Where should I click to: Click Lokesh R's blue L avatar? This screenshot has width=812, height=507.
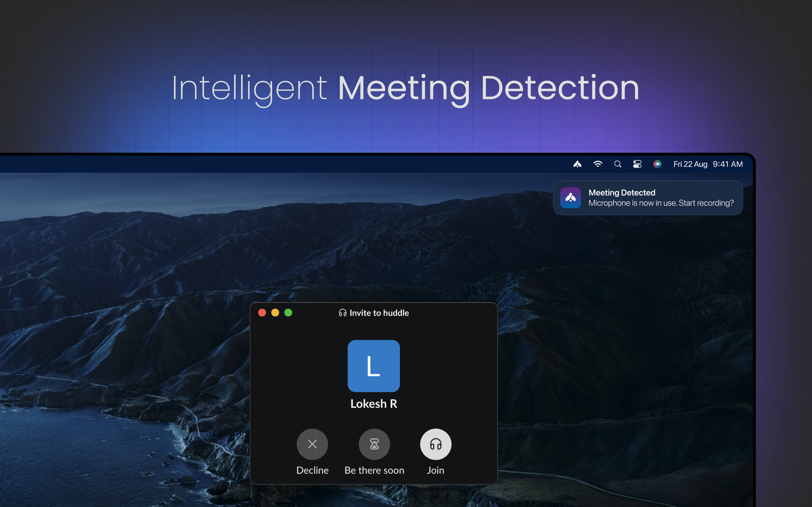(x=373, y=366)
